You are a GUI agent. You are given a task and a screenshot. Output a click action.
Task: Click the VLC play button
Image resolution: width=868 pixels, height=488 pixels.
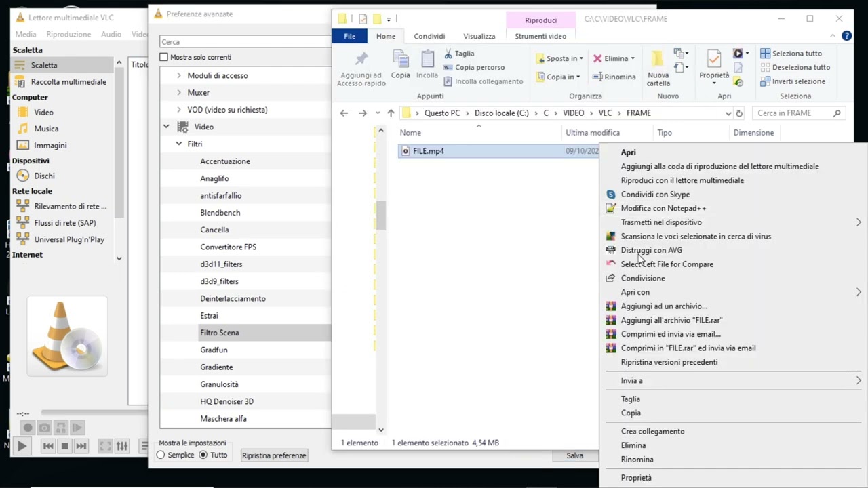click(x=22, y=446)
